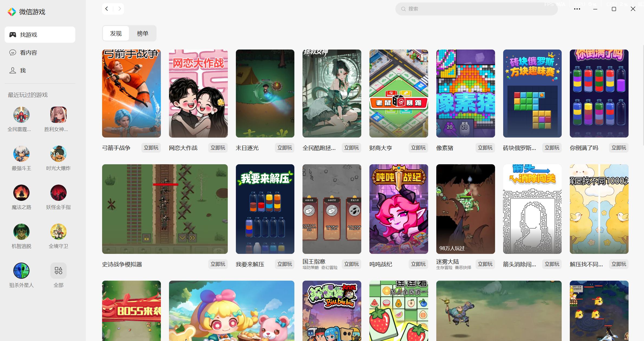Go to the 我 profile section

click(x=23, y=70)
